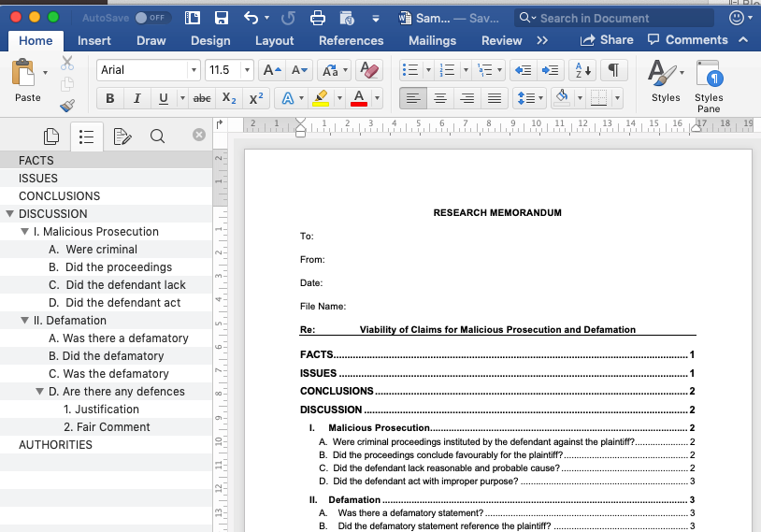Center align the paragraph

click(x=440, y=98)
